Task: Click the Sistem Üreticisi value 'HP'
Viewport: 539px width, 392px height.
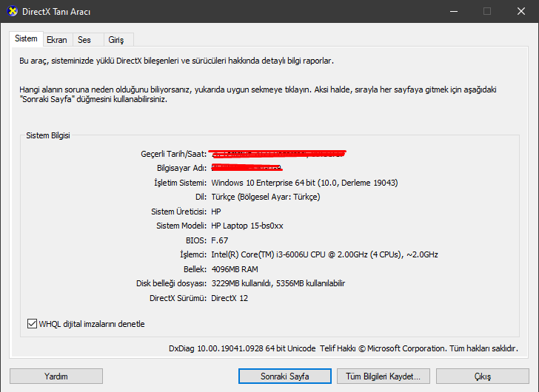Action: coord(216,212)
